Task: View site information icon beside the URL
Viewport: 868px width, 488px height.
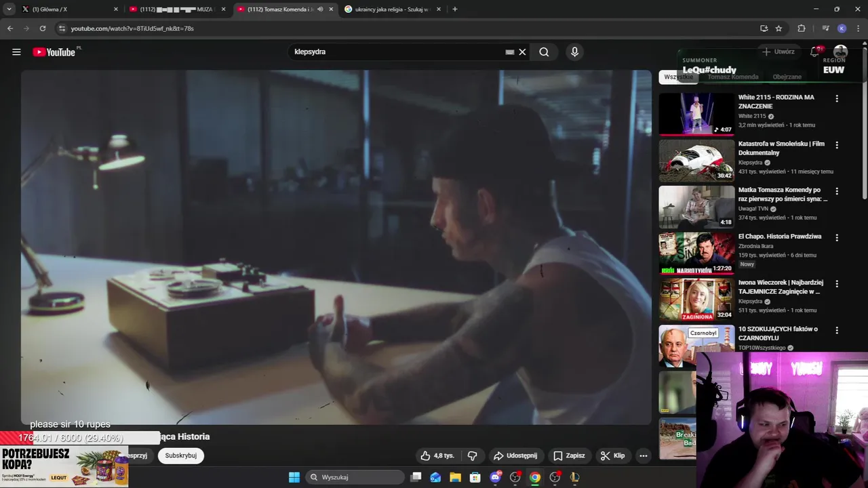Action: [x=62, y=28]
